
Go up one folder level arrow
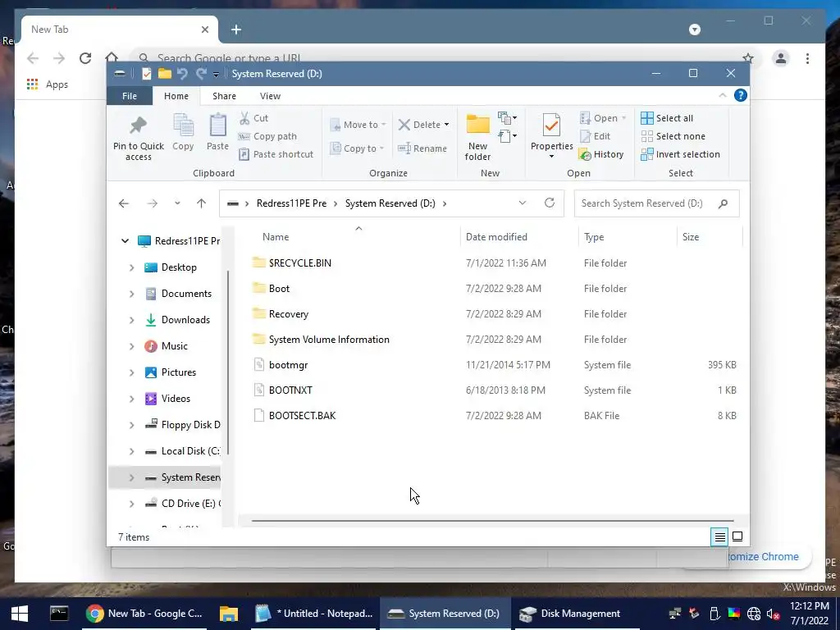pos(202,203)
